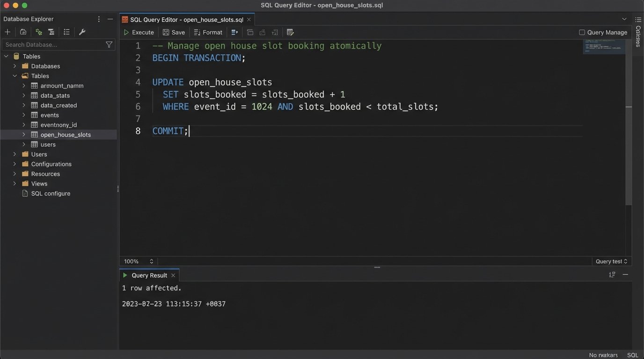Open the edit query icon at toolbar end
Viewport: 644px width, 359px height.
[290, 32]
